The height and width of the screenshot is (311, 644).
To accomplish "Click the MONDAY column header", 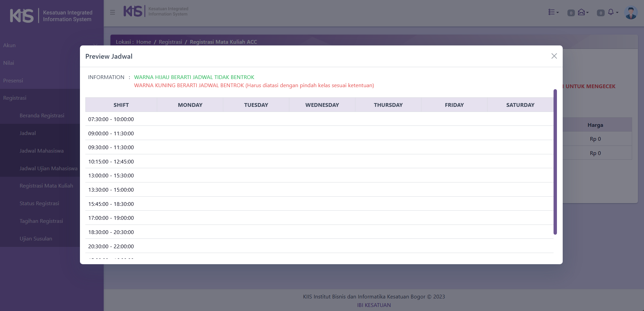I will (190, 105).
